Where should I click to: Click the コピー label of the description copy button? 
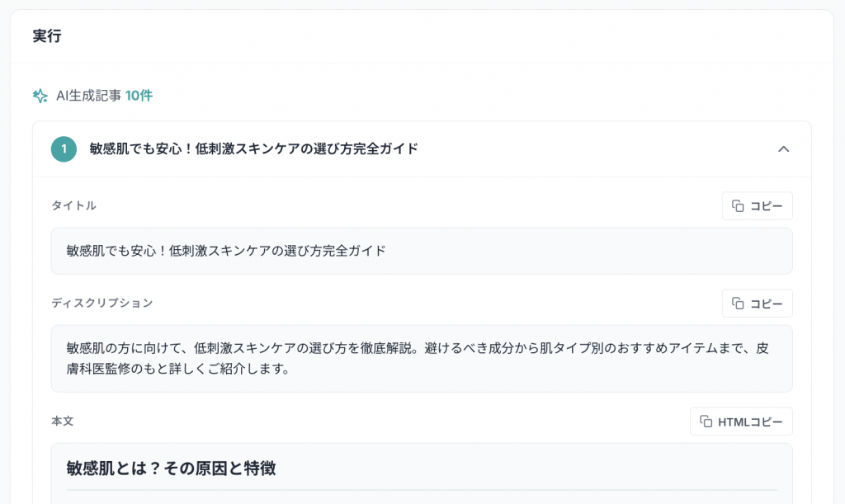766,304
